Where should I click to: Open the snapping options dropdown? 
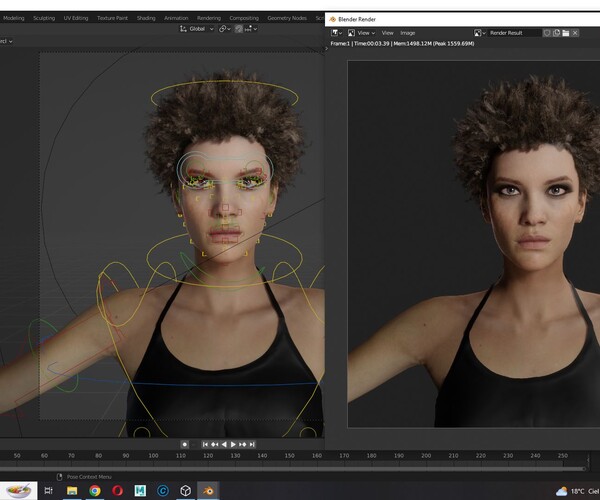tap(251, 29)
